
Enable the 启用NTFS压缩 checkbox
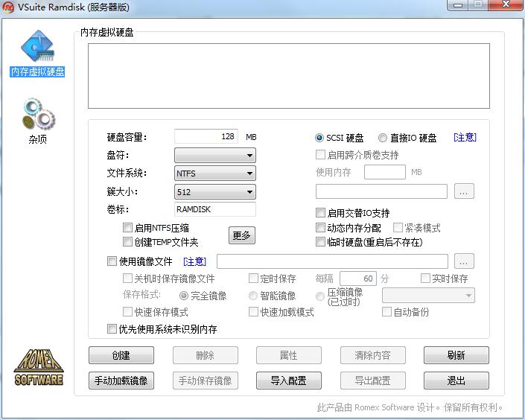tap(128, 228)
